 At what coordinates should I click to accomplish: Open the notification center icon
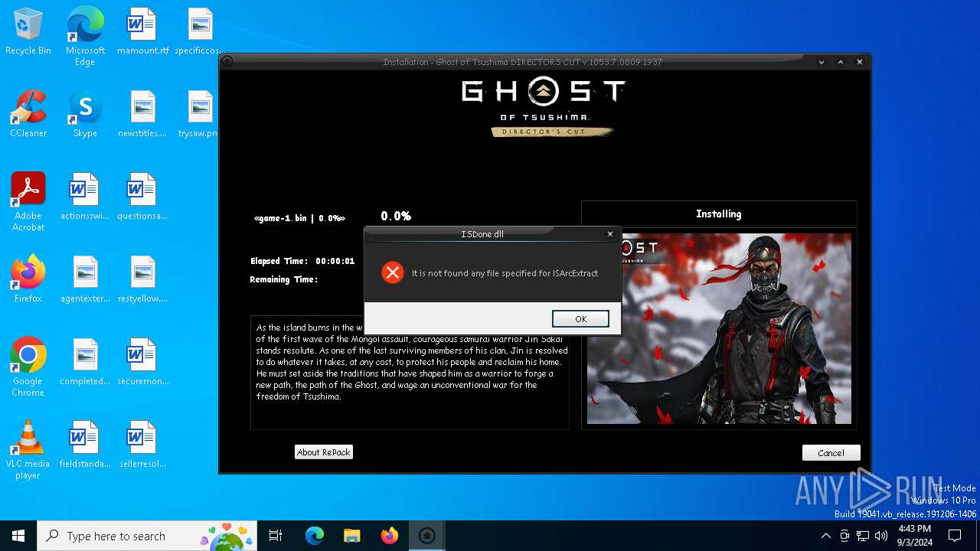tap(955, 536)
